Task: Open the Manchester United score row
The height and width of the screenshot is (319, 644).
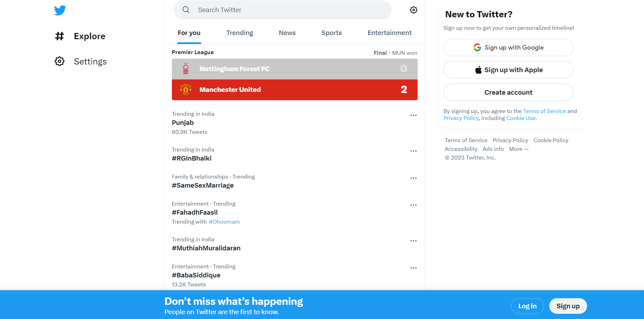Action: (x=295, y=90)
